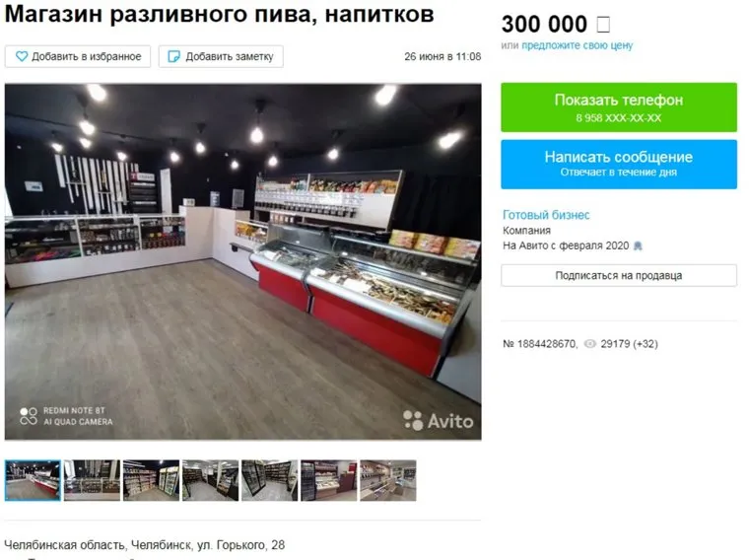The height and width of the screenshot is (560, 749).
Task: Click the Redmi camera watermark icon on photo
Action: (x=29, y=416)
